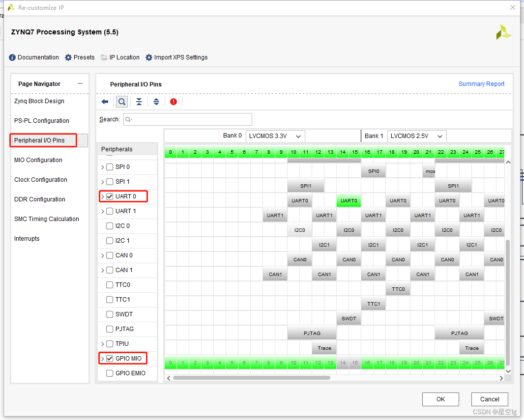Enable the TTC1 checkbox
Image resolution: width=524 pixels, height=420 pixels.
point(110,300)
